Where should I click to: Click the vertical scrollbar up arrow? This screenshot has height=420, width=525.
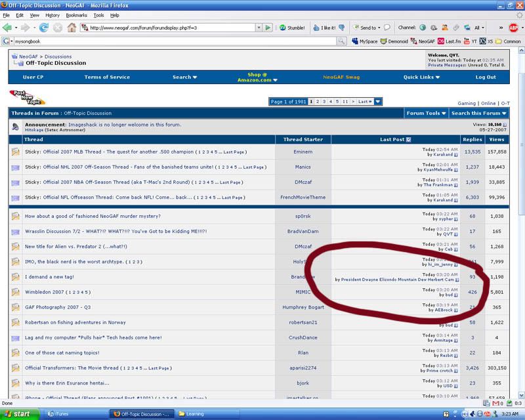point(521,51)
